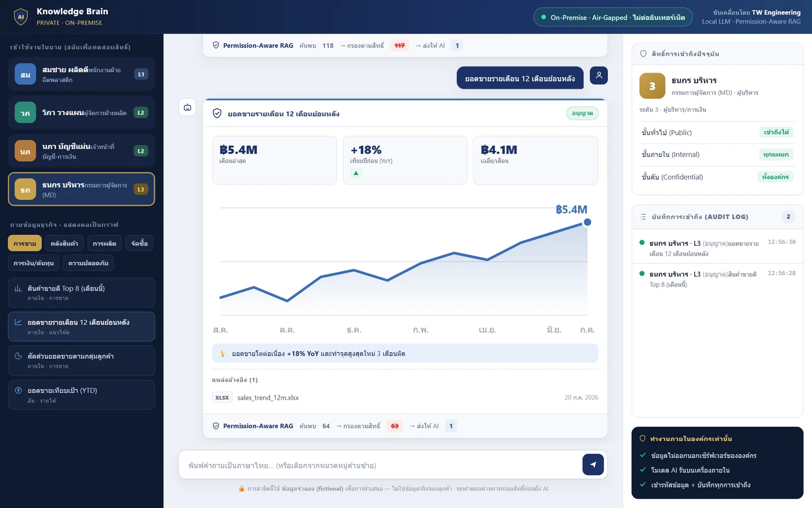The width and height of the screenshot is (812, 508).
Task: Click the สม avatar for สมชาย ผลิตดี
Action: coord(25,74)
